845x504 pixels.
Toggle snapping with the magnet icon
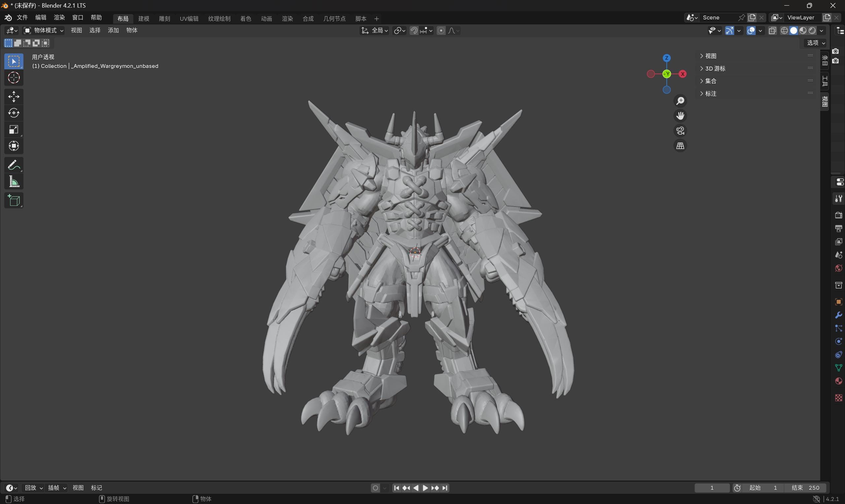click(414, 31)
